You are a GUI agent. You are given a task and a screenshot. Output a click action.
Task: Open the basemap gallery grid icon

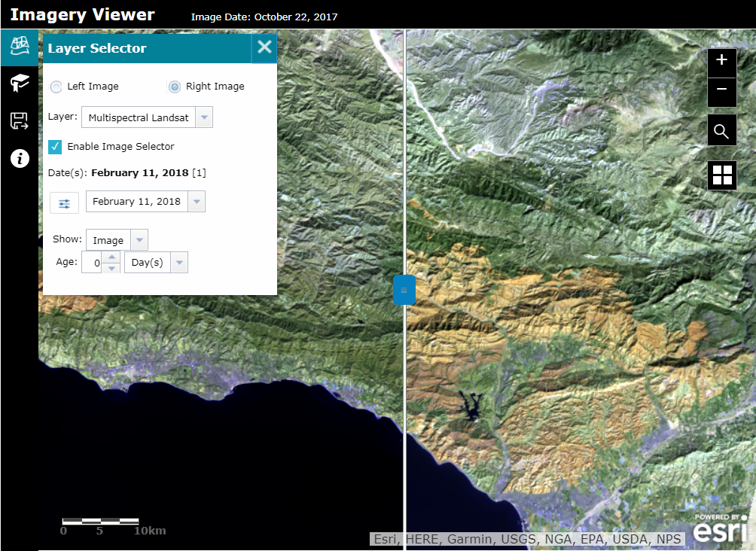722,175
